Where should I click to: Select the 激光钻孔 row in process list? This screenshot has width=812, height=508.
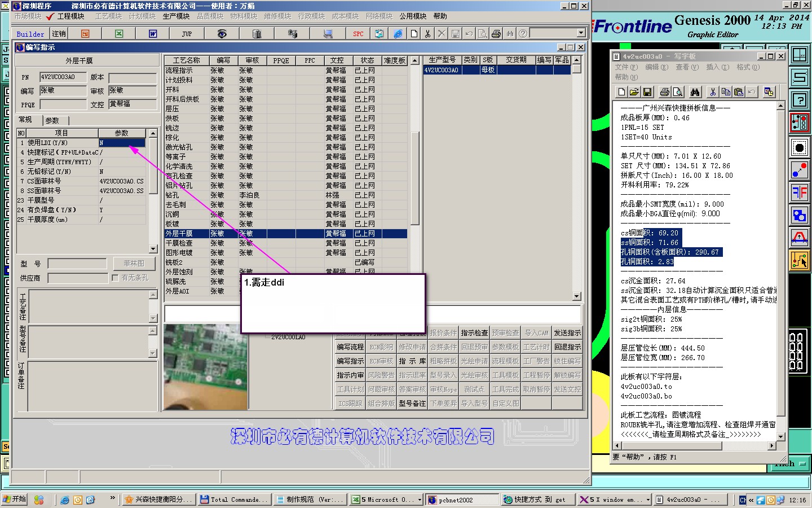(286, 147)
